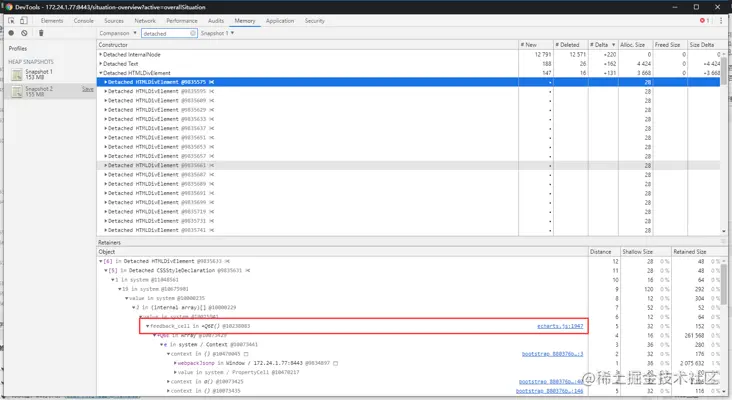Open the echarts.js:1947 source link
The width and height of the screenshot is (732, 400).
point(560,326)
